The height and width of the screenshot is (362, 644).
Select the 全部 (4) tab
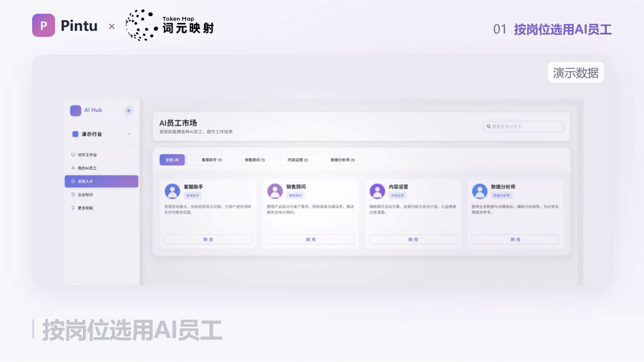[172, 160]
